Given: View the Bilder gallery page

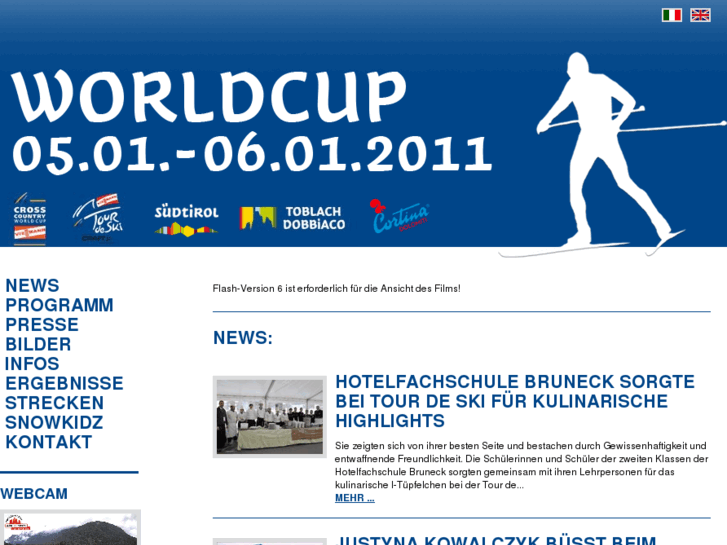Looking at the screenshot, I should pyautogui.click(x=38, y=344).
